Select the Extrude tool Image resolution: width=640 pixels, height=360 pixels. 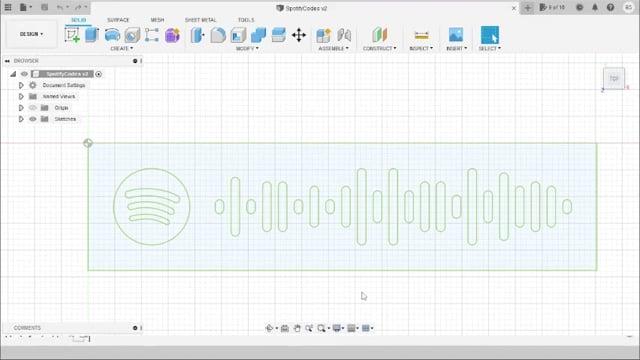point(92,35)
